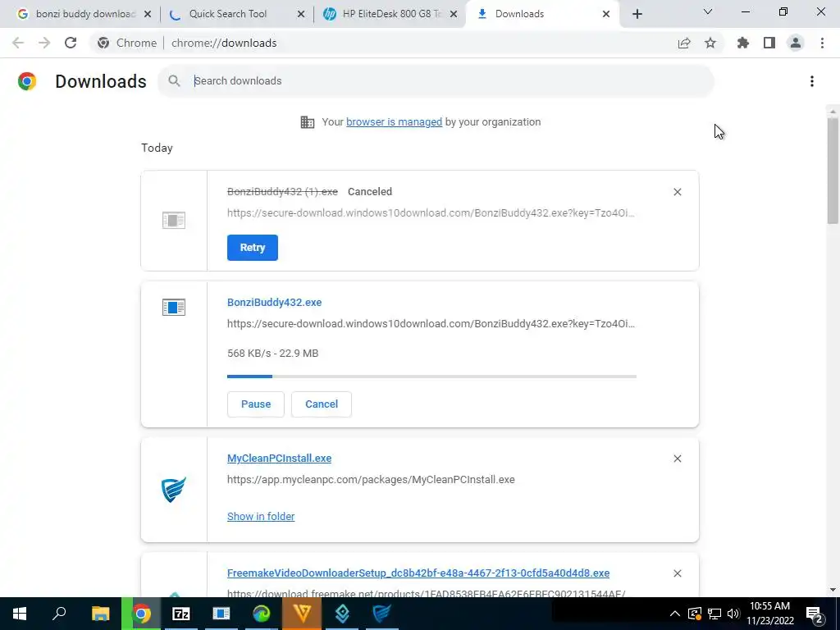Click the page vertical scrollbar thumb
This screenshot has width=840, height=630.
point(833,171)
